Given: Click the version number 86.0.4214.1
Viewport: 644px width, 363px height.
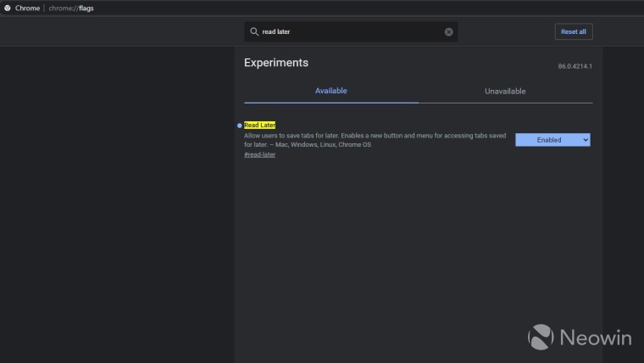Looking at the screenshot, I should [575, 66].
